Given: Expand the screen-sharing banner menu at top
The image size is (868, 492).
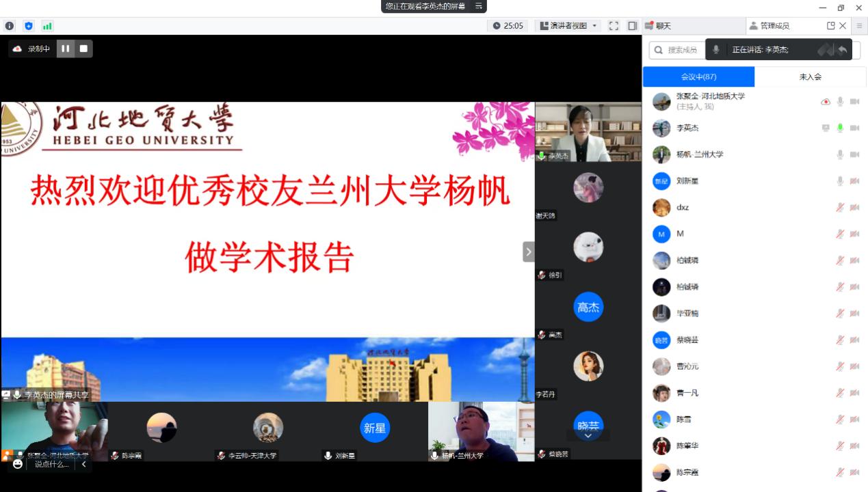Looking at the screenshot, I should (x=479, y=6).
